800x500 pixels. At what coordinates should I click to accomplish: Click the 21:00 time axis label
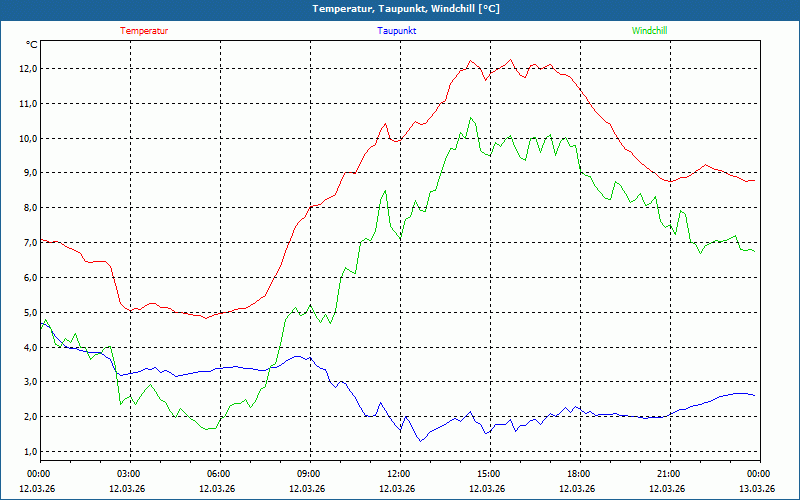[668, 474]
